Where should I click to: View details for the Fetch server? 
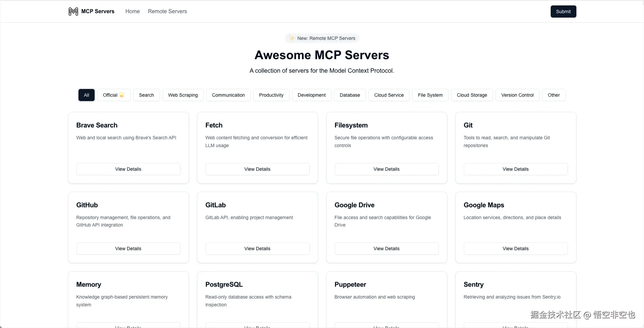pyautogui.click(x=257, y=169)
